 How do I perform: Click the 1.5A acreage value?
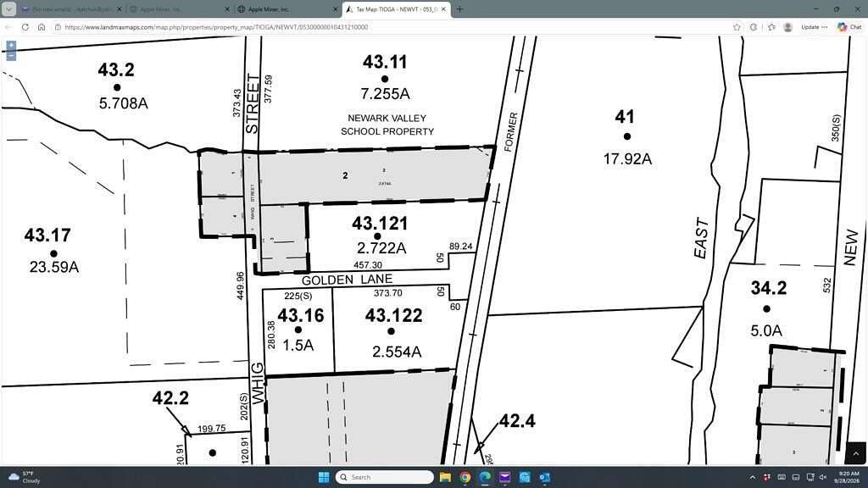pos(298,346)
